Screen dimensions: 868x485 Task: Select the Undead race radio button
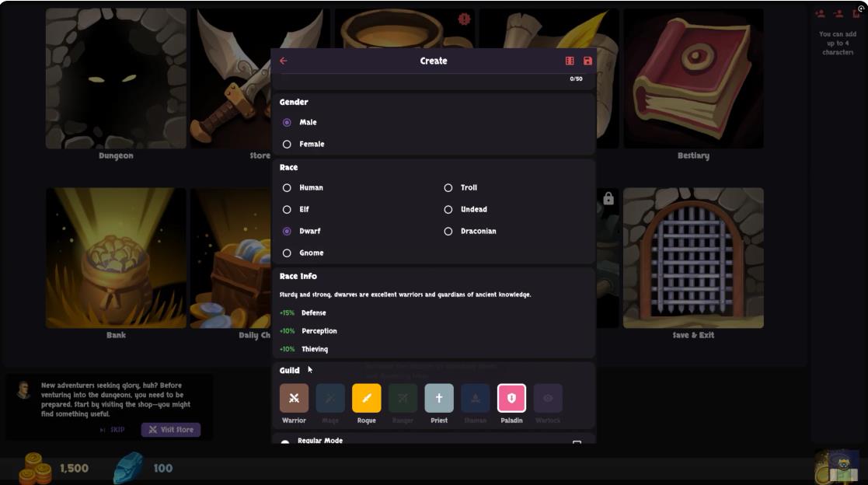[448, 209]
